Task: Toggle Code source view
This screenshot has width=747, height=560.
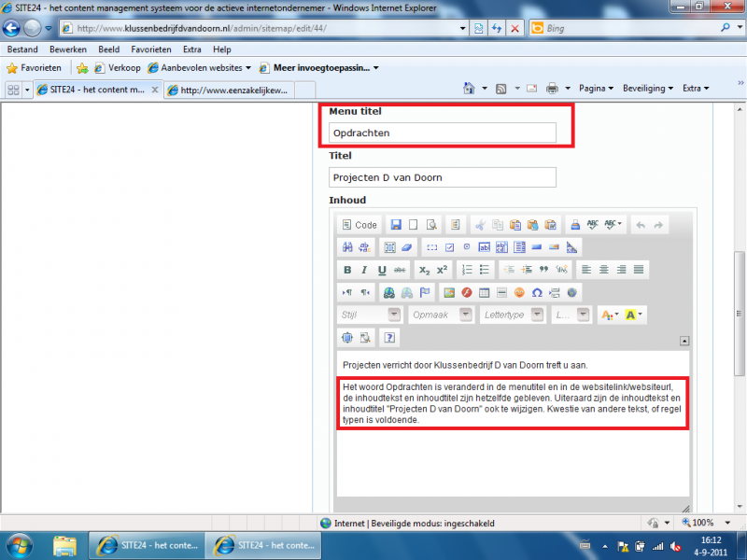Action: coord(359,225)
